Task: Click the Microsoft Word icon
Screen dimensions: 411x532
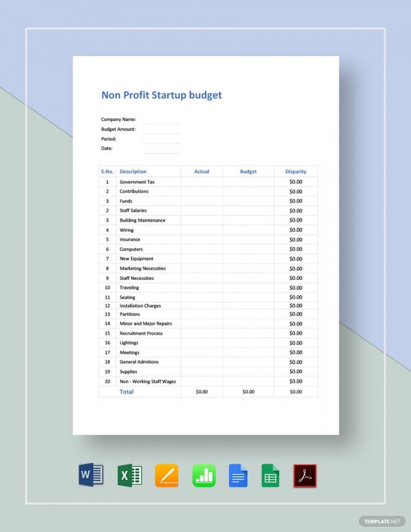Action: point(91,475)
